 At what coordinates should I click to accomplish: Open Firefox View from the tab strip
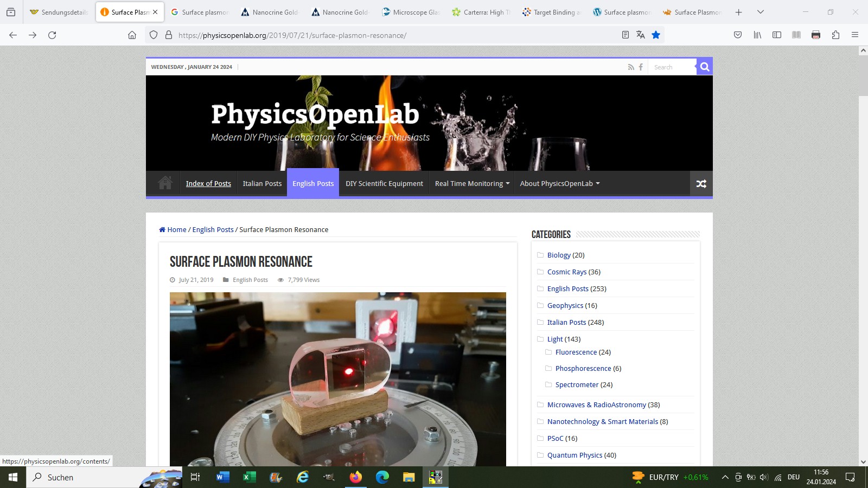pyautogui.click(x=11, y=12)
